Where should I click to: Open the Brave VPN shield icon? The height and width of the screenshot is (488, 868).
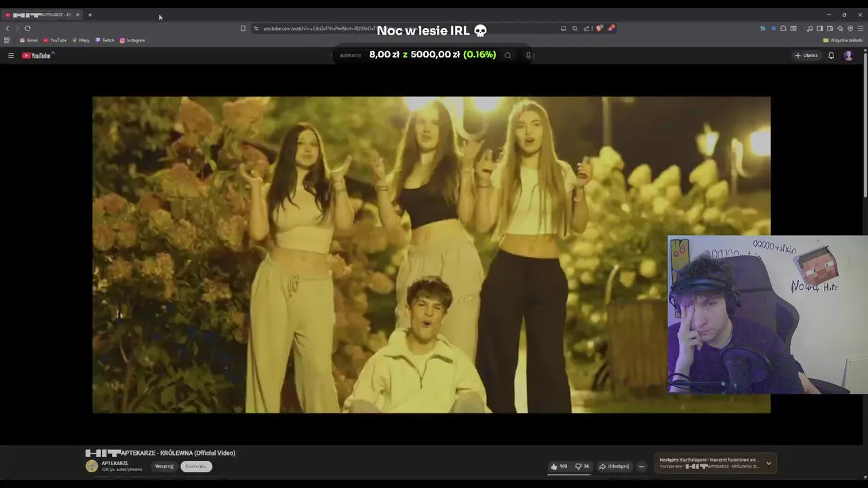[x=850, y=28]
